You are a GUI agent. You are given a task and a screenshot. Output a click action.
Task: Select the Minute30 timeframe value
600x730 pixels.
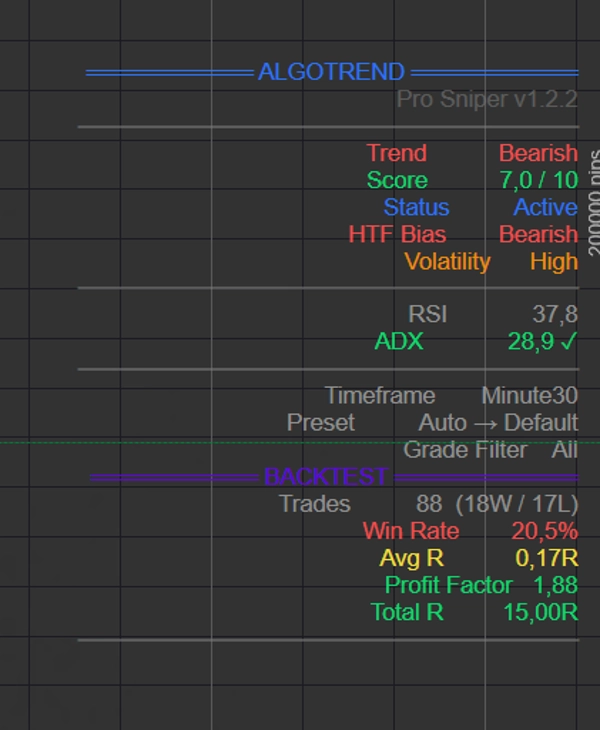pyautogui.click(x=530, y=396)
